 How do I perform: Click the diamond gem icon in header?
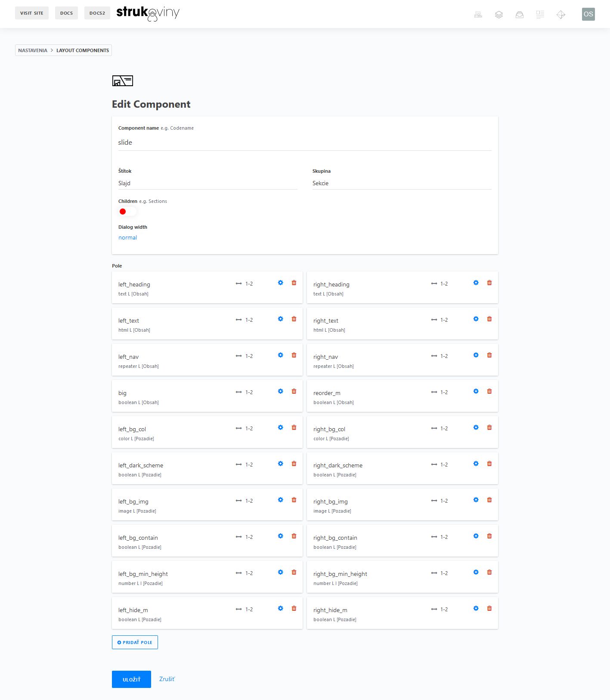click(x=561, y=15)
